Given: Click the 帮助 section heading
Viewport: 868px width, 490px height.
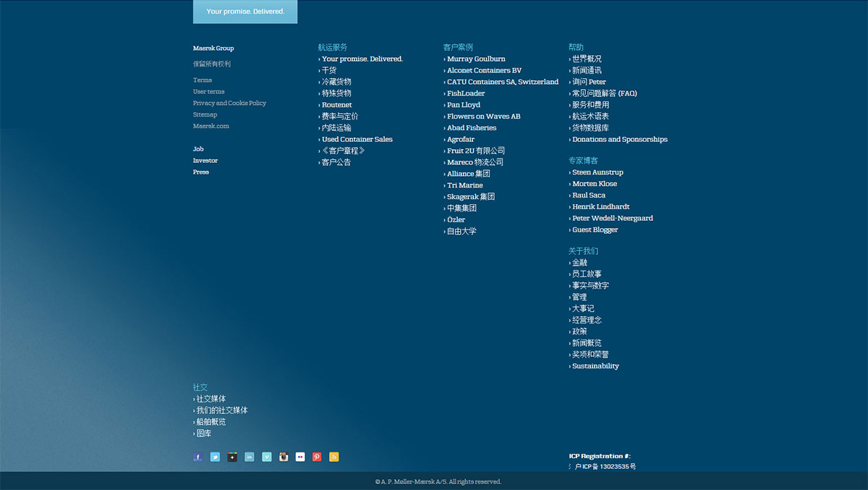Looking at the screenshot, I should 576,47.
